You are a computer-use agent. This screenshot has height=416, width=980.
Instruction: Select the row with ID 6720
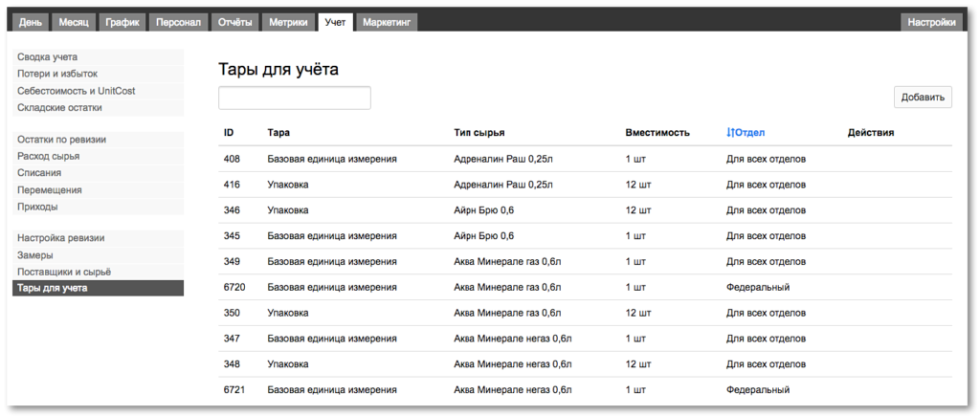click(x=585, y=287)
